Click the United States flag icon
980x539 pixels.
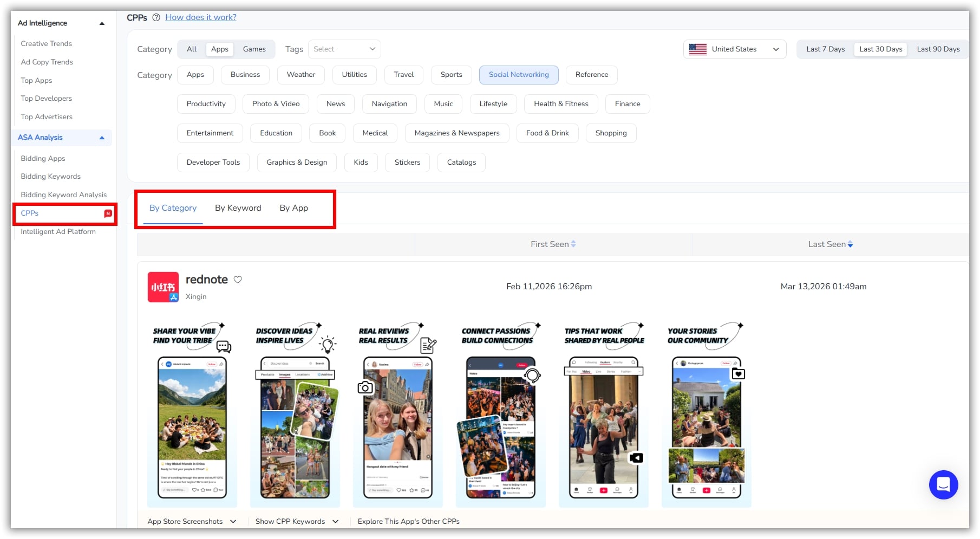[x=697, y=49]
